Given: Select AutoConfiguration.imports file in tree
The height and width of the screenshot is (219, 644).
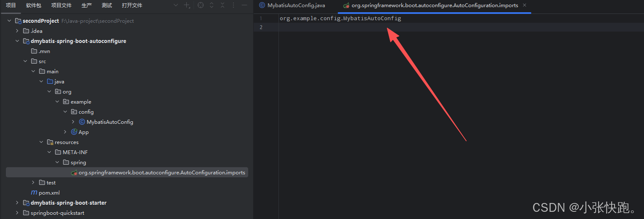Looking at the screenshot, I should click(x=162, y=172).
